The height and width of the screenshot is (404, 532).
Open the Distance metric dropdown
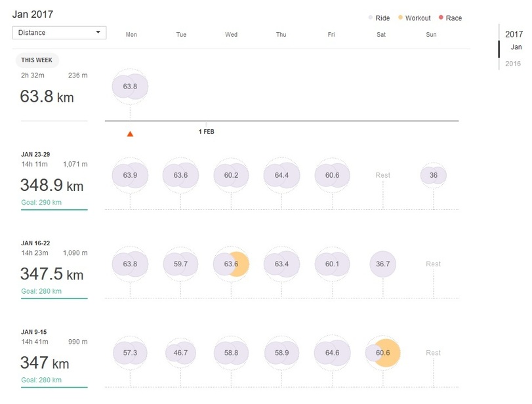[x=59, y=32]
